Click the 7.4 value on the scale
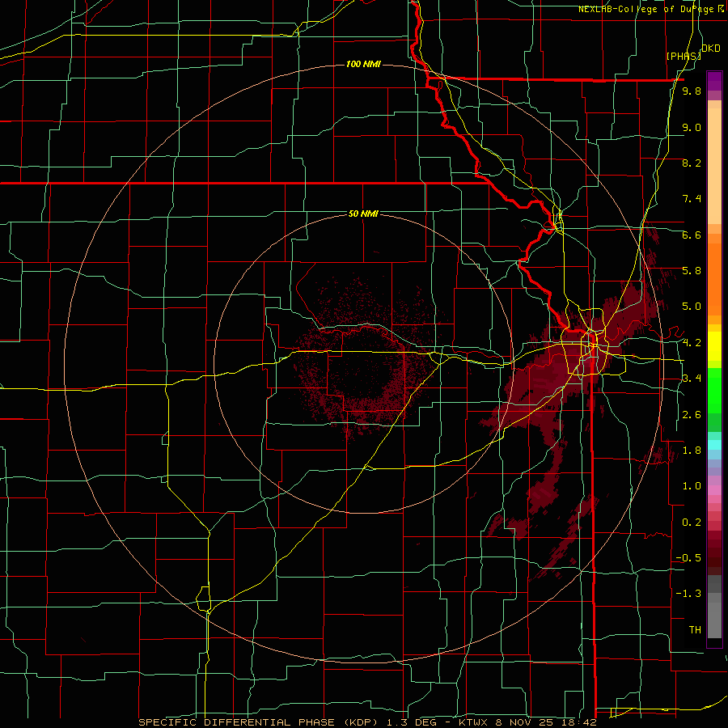The width and height of the screenshot is (728, 728). (x=692, y=199)
